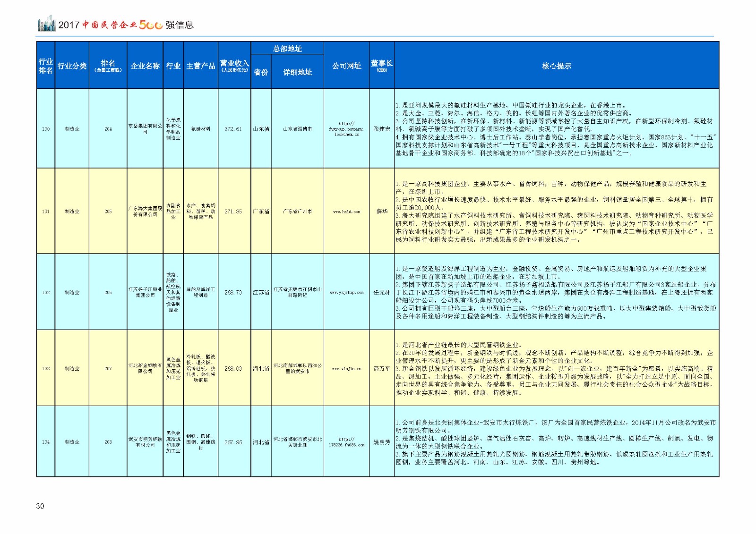Open the www.yzjship.com link
This screenshot has height=534, width=756.
(x=346, y=293)
